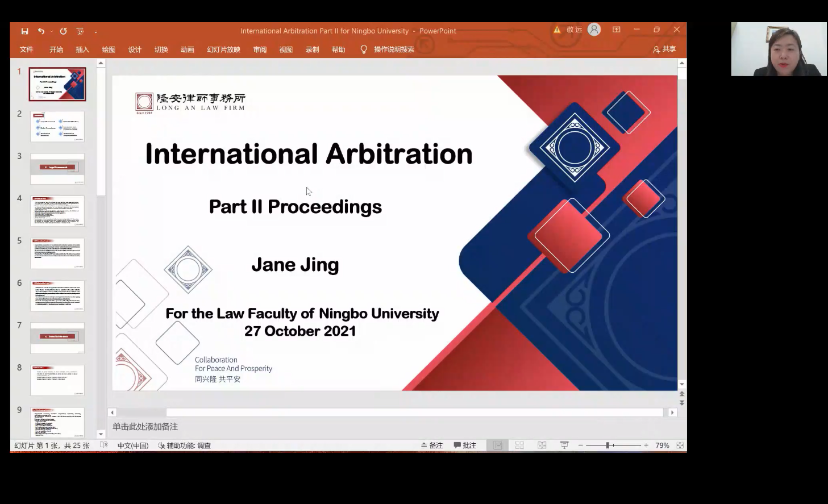Toggle the 批注 comments pane
The height and width of the screenshot is (504, 828).
pyautogui.click(x=465, y=445)
